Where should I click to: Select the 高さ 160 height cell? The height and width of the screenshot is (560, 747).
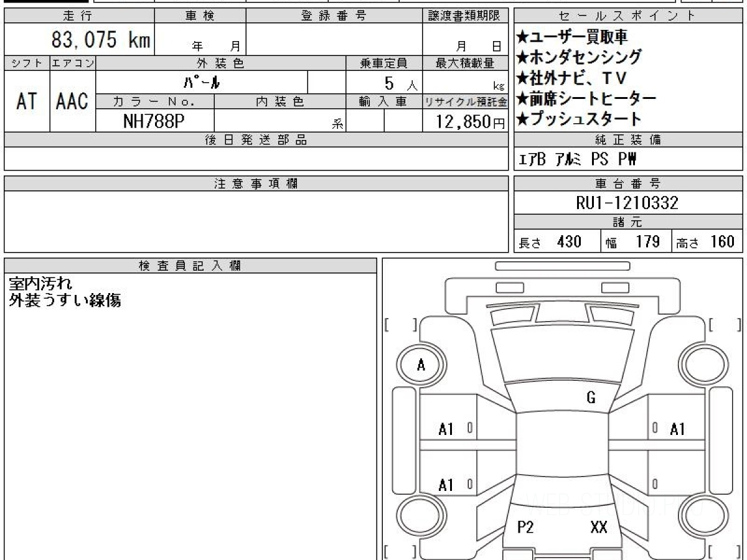707,241
